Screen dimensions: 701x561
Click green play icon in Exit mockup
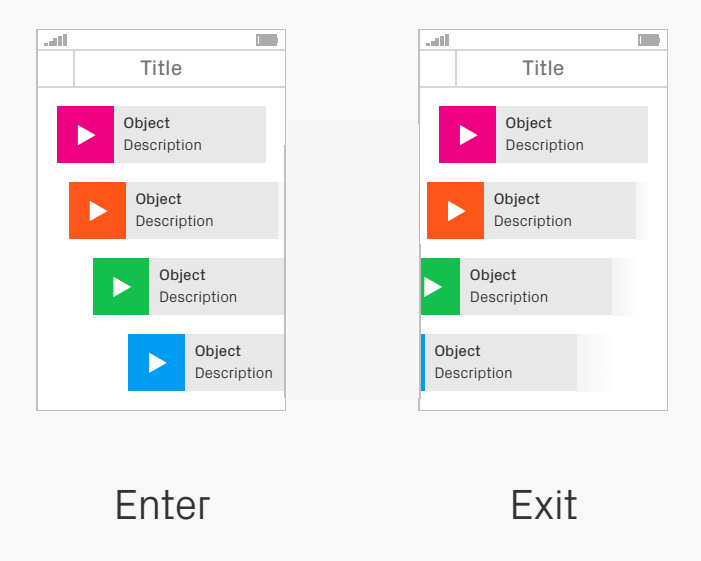coord(440,287)
